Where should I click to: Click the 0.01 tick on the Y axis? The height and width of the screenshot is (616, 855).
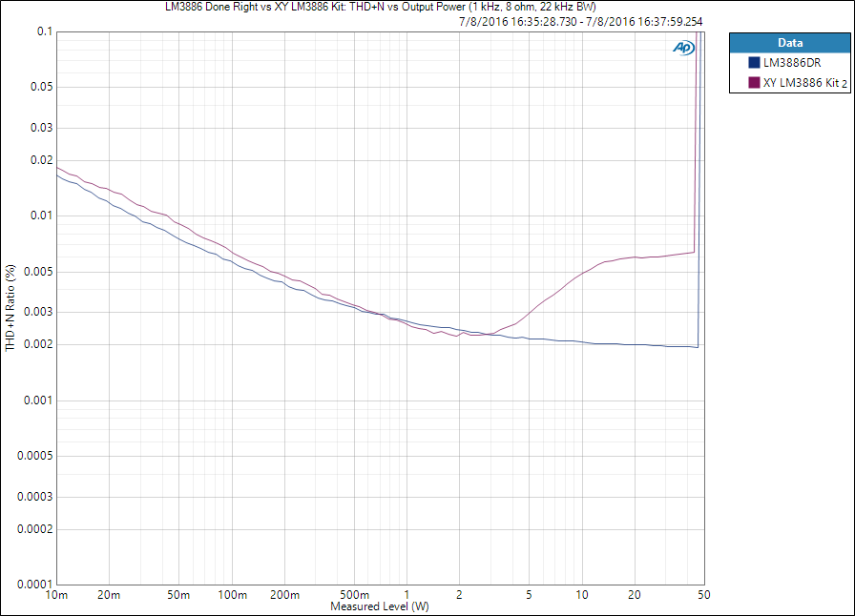41,216
